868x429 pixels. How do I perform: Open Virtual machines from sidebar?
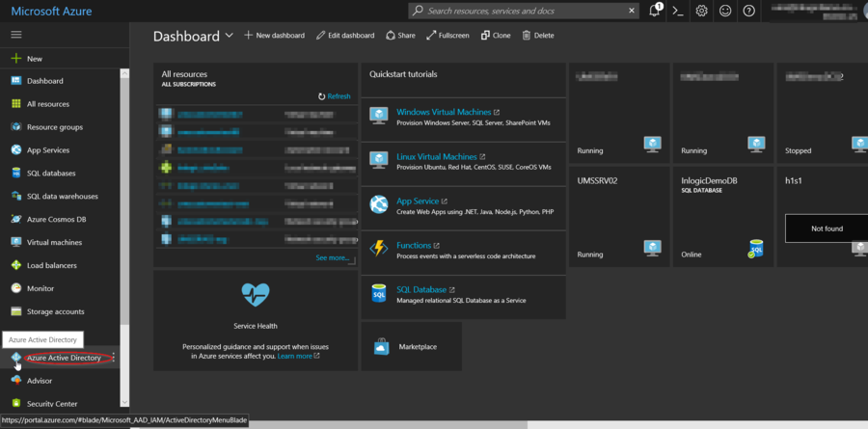click(x=54, y=242)
